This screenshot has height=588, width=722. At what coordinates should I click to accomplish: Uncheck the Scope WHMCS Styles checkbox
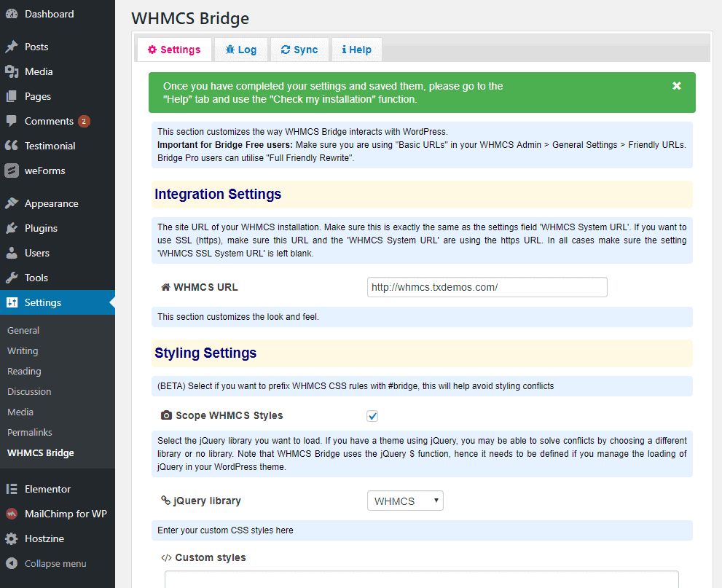372,416
